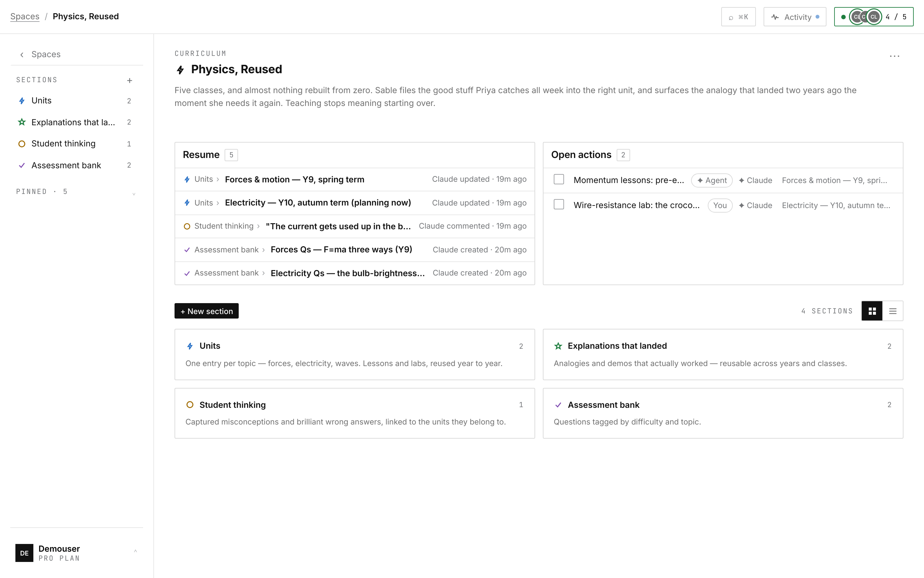Click the star icon for Explanations that landed in sidebar
The height and width of the screenshot is (578, 924).
(x=22, y=122)
